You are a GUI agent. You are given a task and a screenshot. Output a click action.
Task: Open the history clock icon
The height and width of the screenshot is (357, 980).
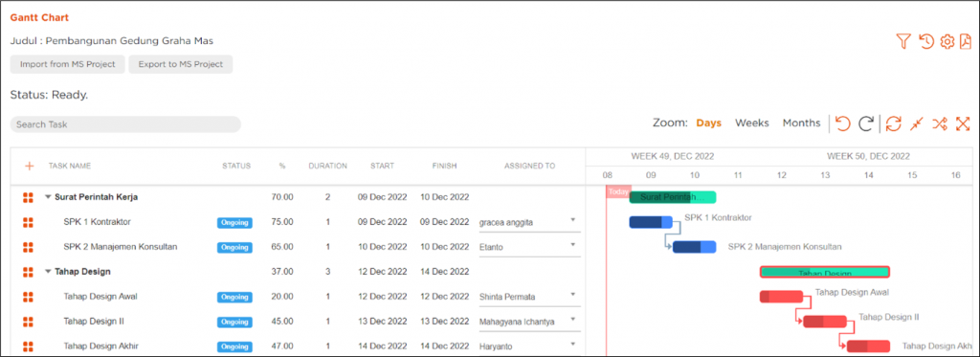(925, 41)
